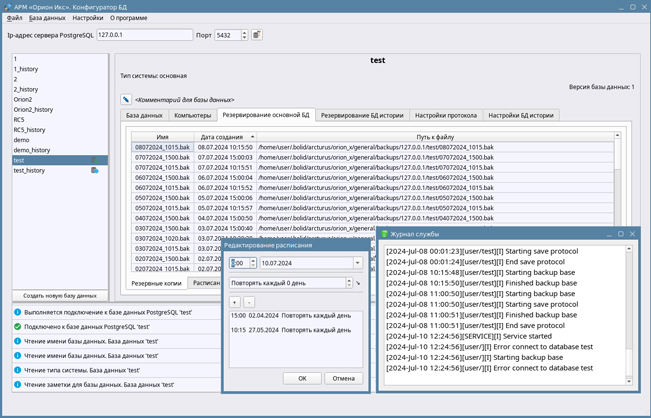The height and width of the screenshot is (418, 651).
Task: Open the date dropdown showing 10.07.2024
Action: point(357,263)
